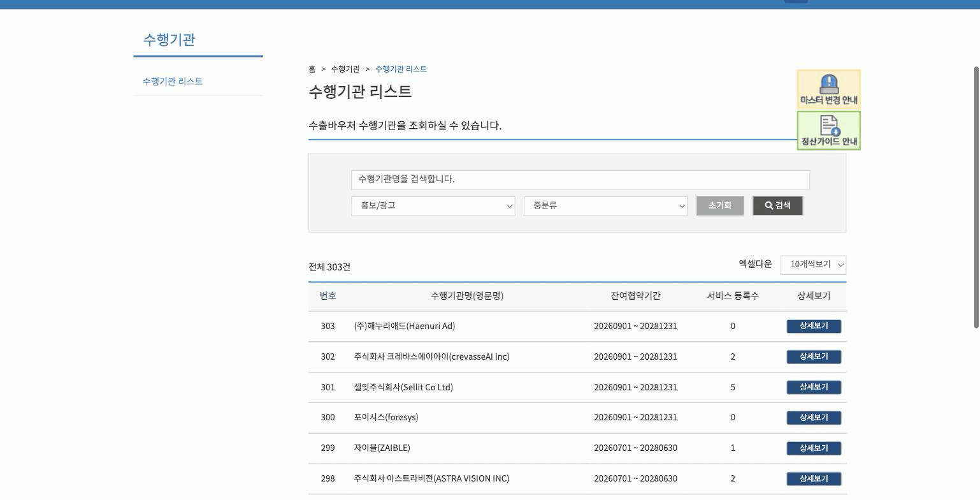This screenshot has height=500, width=980.
Task: Download list via 엑셀다운 link
Action: [755, 264]
